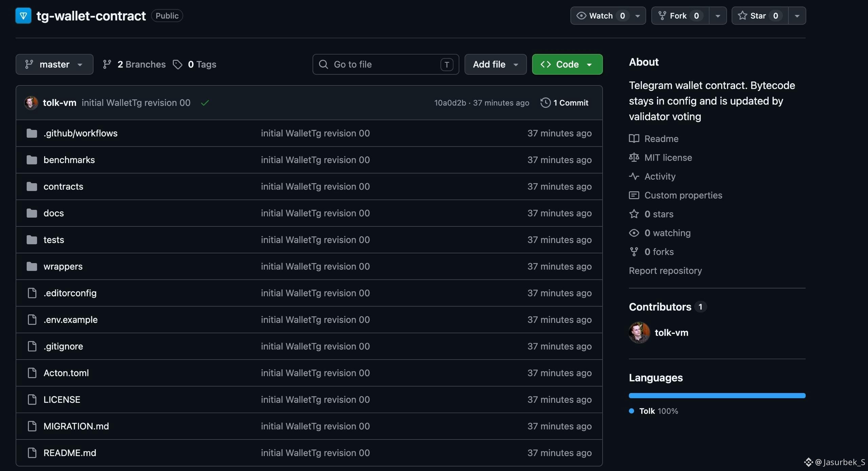Focus the Go to file search field
The image size is (868, 471).
click(x=386, y=64)
